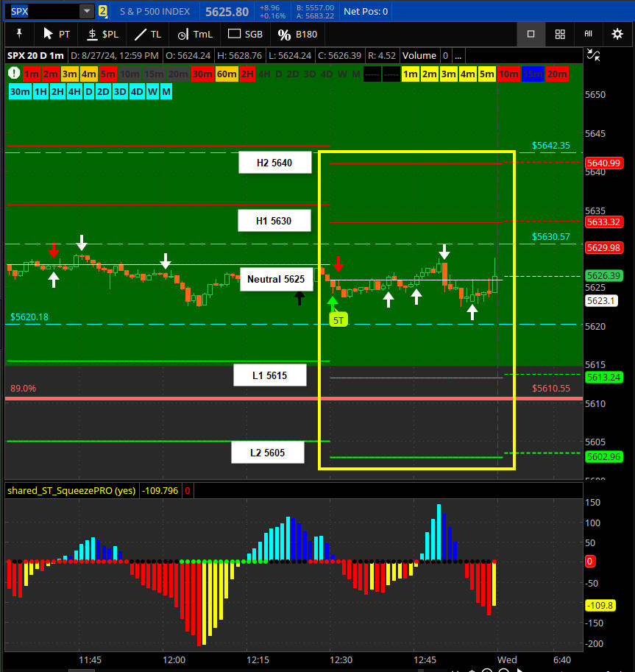
Task: Click the red 1m label
Action: (32, 74)
